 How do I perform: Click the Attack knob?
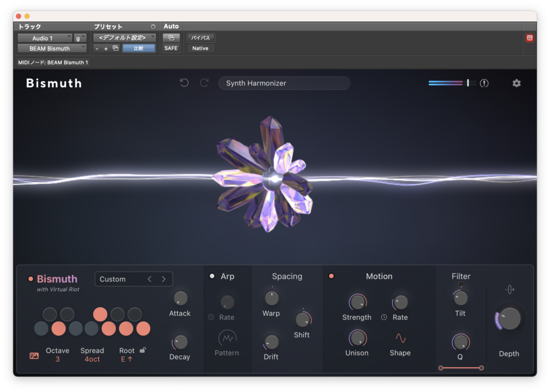tap(180, 298)
